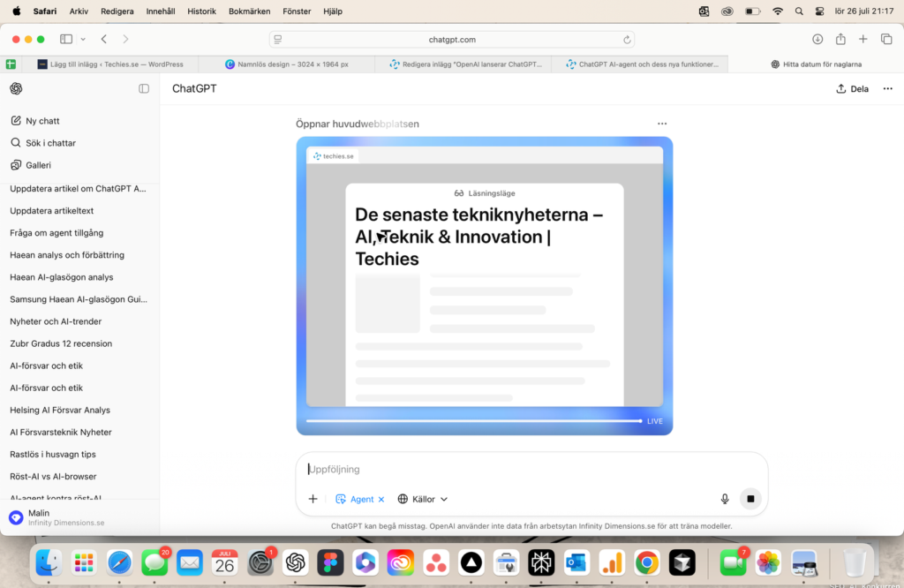Toggle Safari sidebar button
Screen dimensions: 904x588
[x=66, y=39]
